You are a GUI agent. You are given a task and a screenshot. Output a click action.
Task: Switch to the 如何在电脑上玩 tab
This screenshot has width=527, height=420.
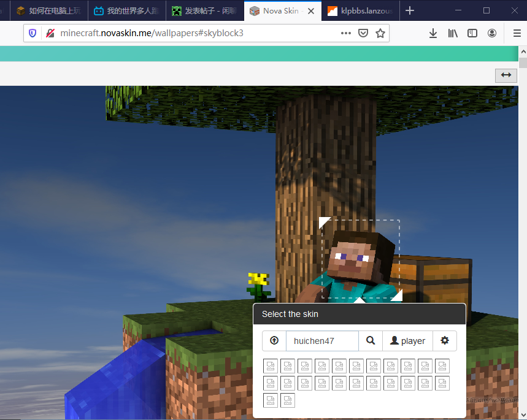(x=49, y=11)
